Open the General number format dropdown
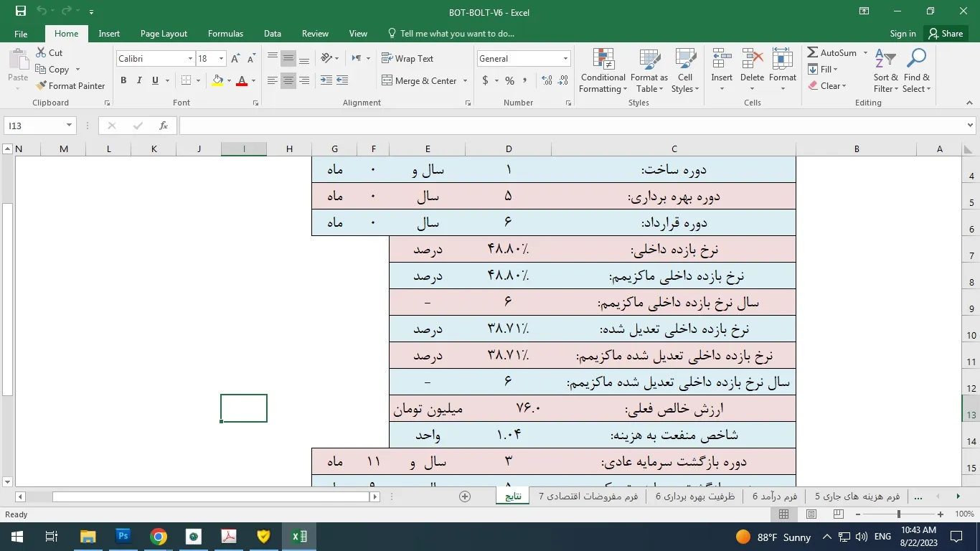Viewport: 980px width, 551px height. 565,59
